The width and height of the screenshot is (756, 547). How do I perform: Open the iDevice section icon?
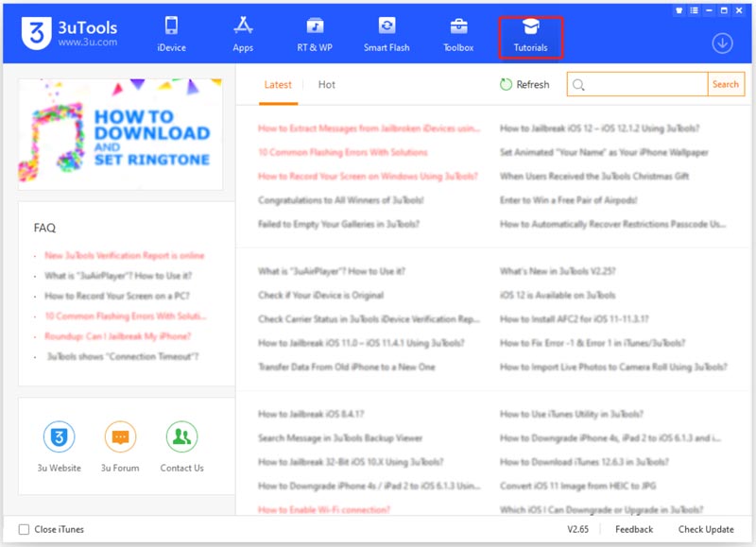(171, 26)
